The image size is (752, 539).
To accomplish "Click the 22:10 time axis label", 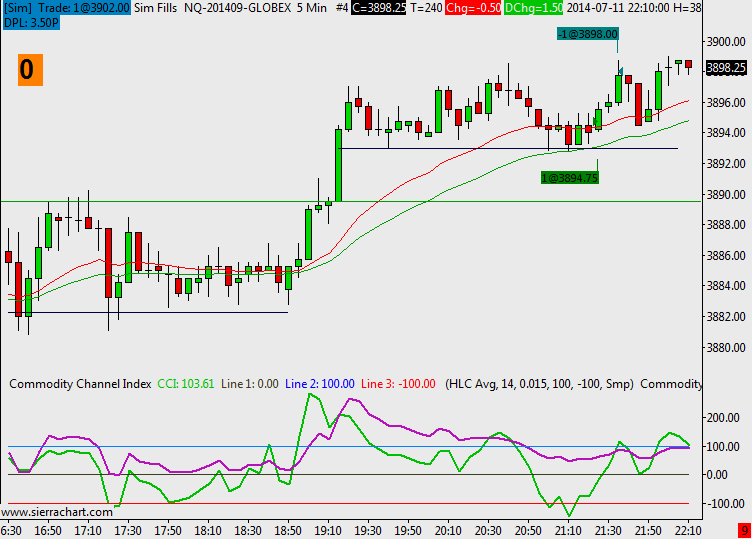I will point(688,531).
